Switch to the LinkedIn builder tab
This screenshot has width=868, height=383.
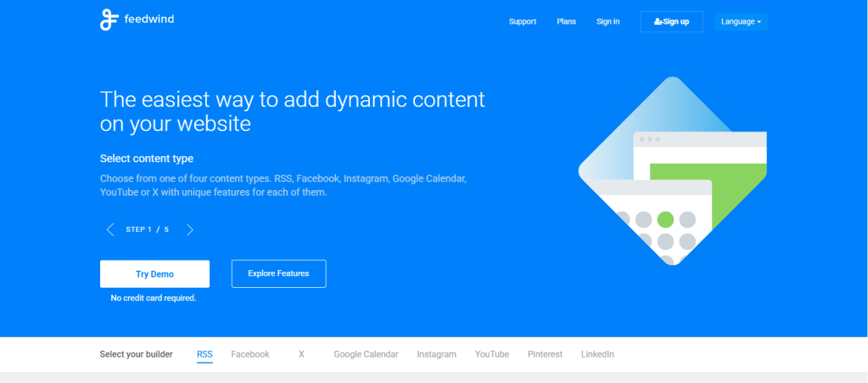597,354
